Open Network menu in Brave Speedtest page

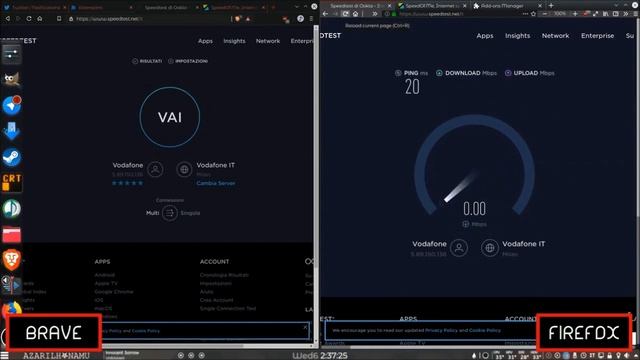(268, 41)
